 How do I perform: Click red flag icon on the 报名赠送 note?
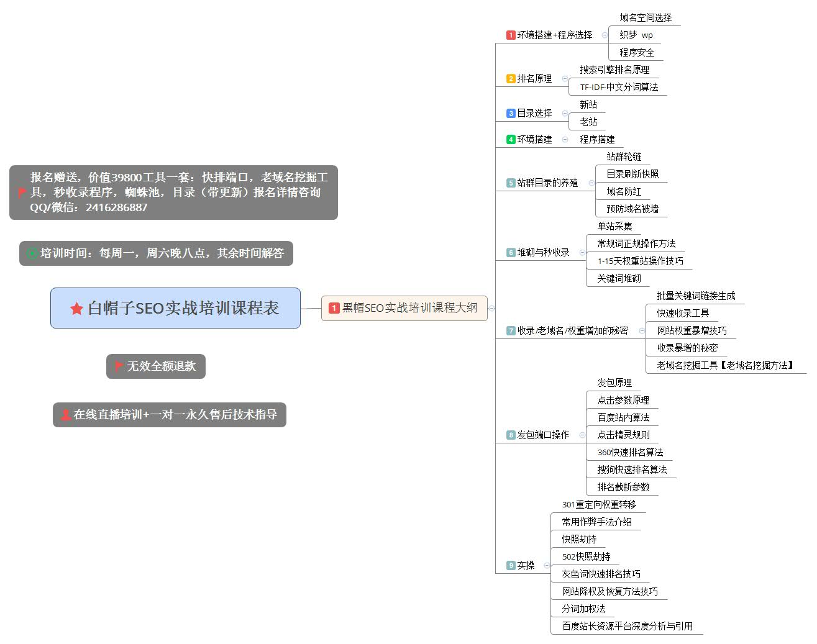[22, 193]
